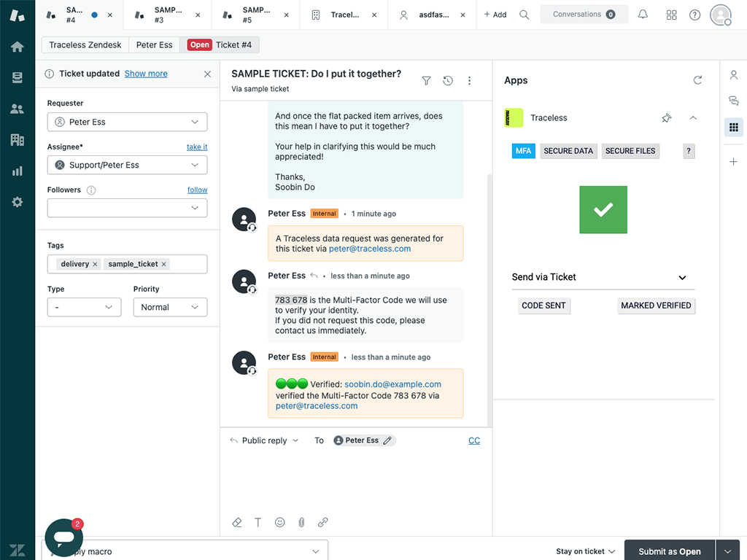Open the Views icon in sidebar
This screenshot has width=747, height=560.
18,77
